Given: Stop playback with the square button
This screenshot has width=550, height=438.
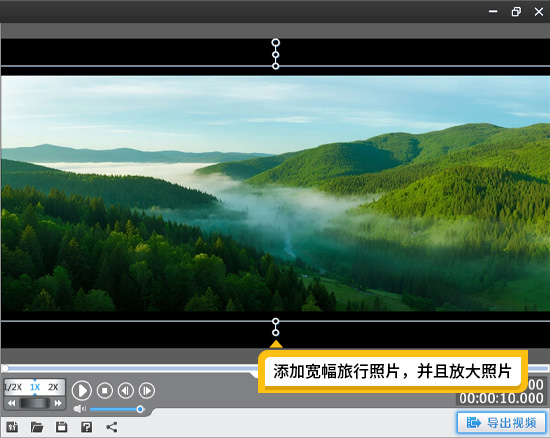Looking at the screenshot, I should click(105, 390).
